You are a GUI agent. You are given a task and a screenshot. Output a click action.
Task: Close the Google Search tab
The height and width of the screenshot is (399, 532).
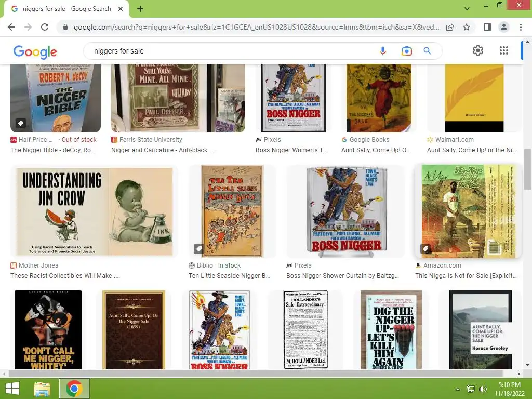click(x=121, y=9)
